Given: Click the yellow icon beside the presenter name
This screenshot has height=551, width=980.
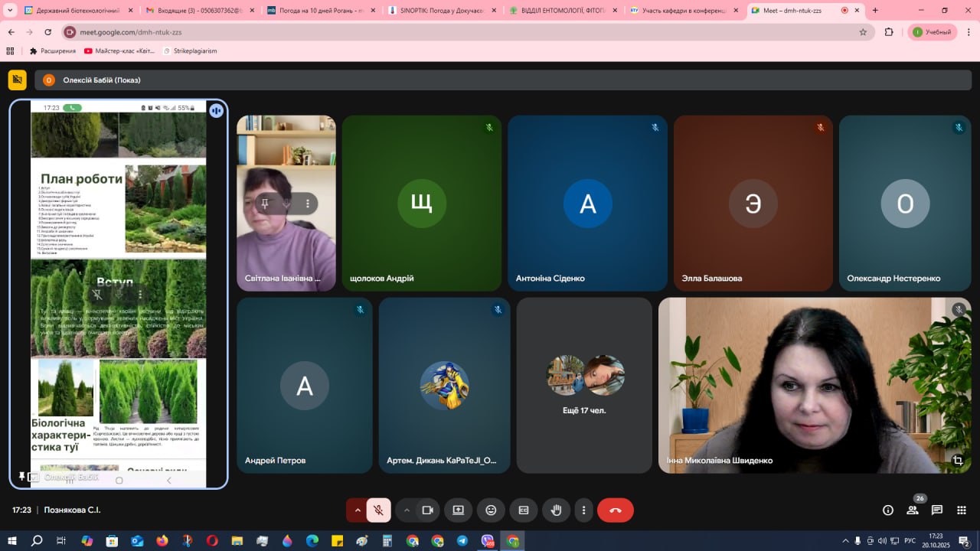Looking at the screenshot, I should click(x=17, y=80).
